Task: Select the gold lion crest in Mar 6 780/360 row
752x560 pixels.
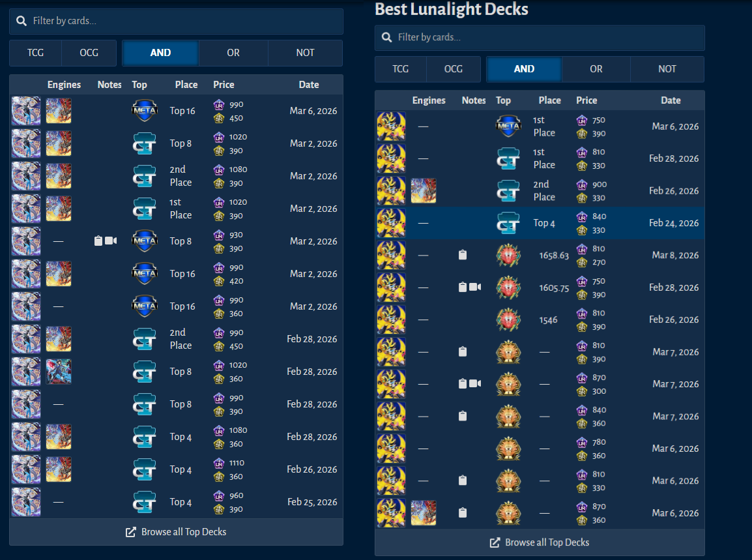Action: 508,449
